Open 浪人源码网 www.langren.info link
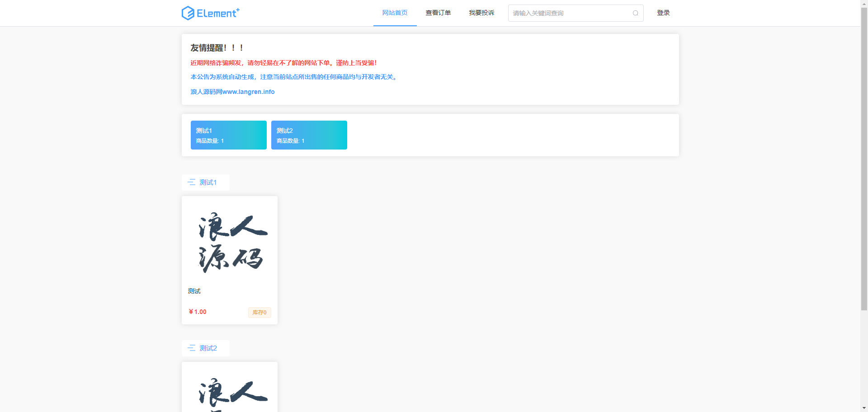 click(x=232, y=92)
